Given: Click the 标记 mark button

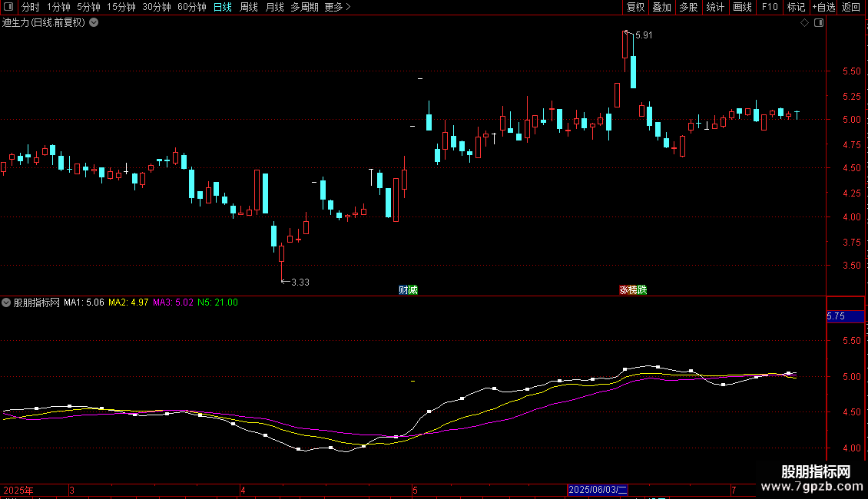Looking at the screenshot, I should click(796, 7).
